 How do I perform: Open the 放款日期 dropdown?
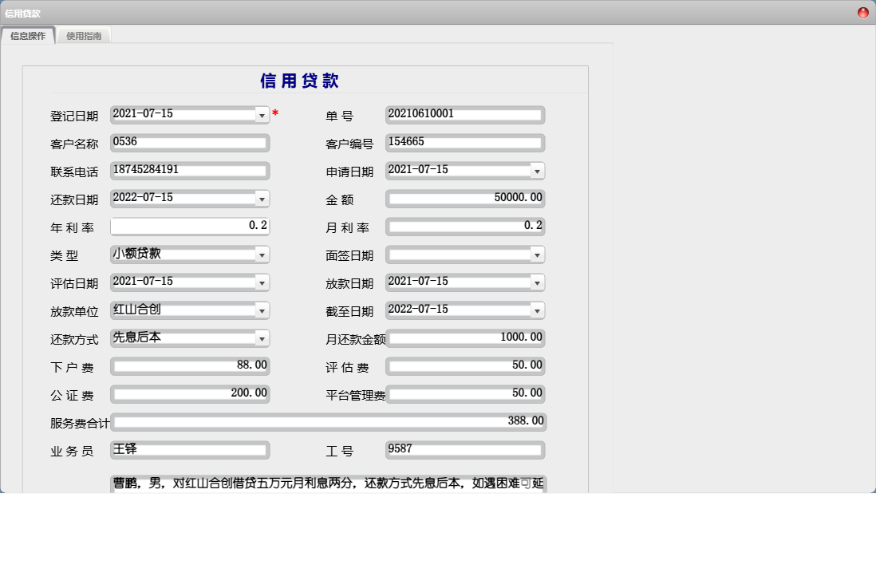click(x=538, y=282)
